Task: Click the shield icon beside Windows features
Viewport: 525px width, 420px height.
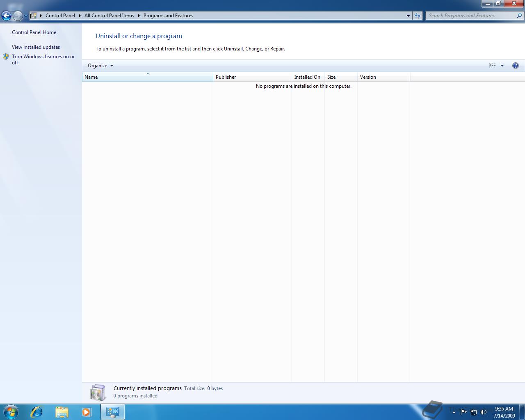Action: (x=6, y=57)
